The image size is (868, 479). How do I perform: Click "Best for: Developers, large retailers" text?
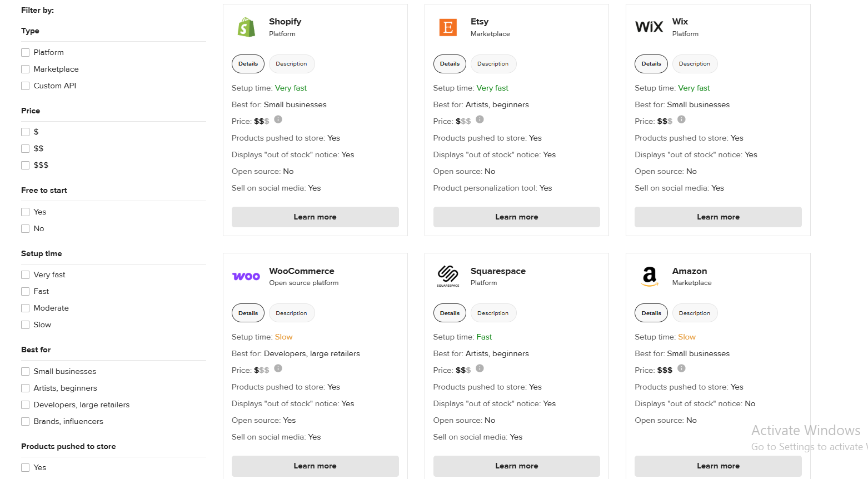(x=296, y=353)
